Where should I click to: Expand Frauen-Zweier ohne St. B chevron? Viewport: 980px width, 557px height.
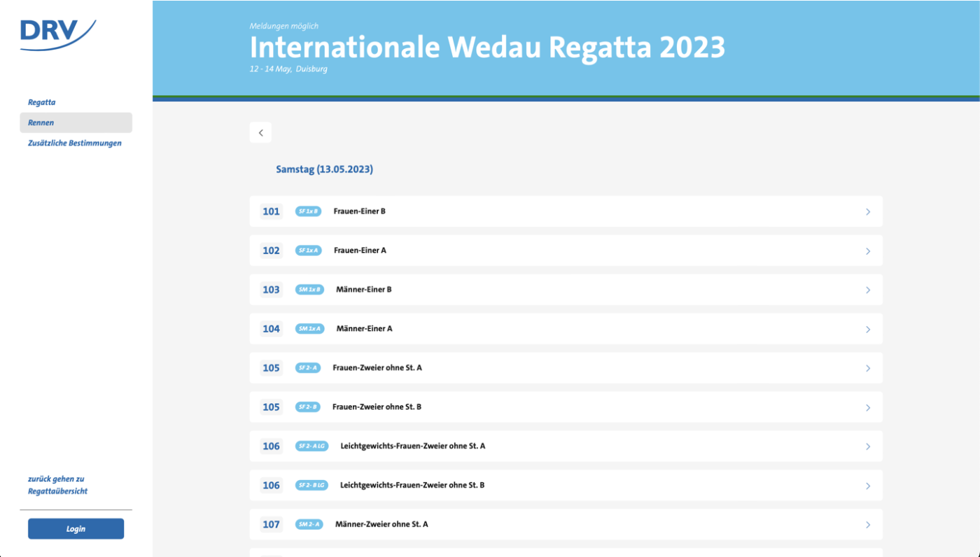point(867,408)
